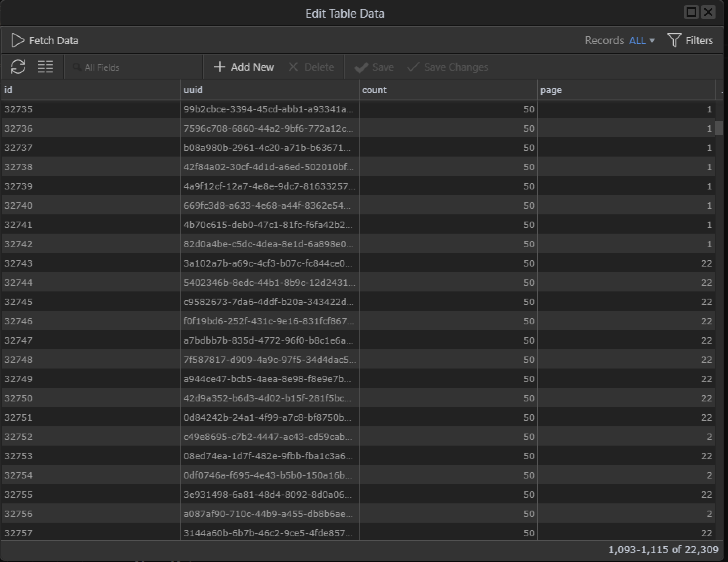Close the Edit Table Data dialog

pos(708,12)
